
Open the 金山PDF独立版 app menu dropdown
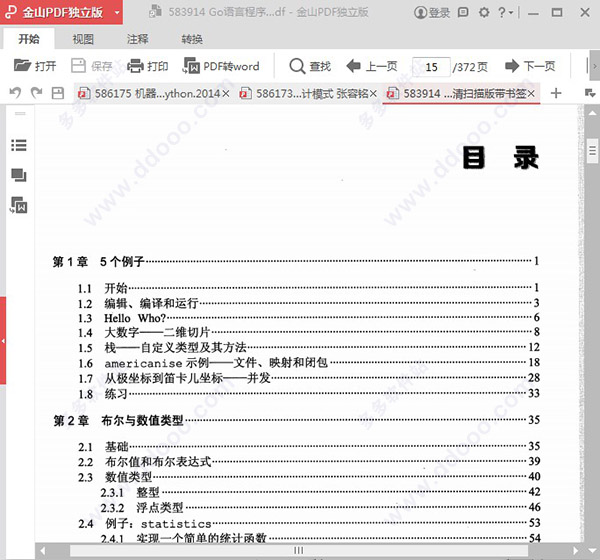[x=117, y=13]
